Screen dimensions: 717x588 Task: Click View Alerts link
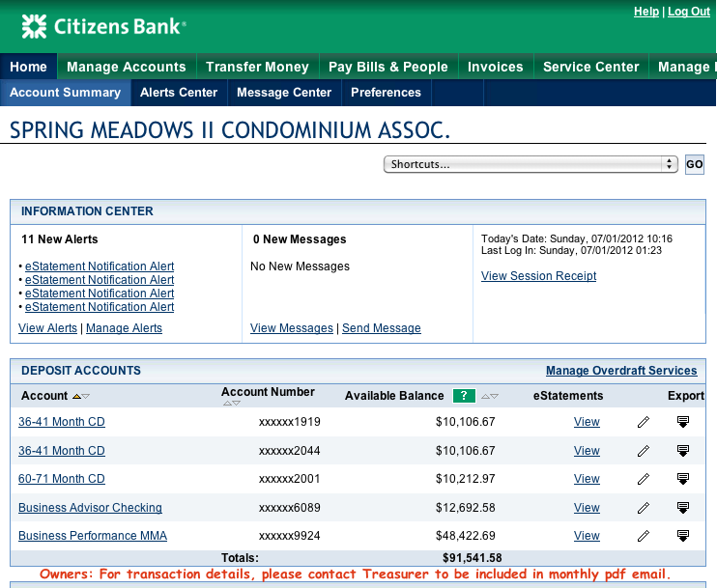pyautogui.click(x=47, y=328)
